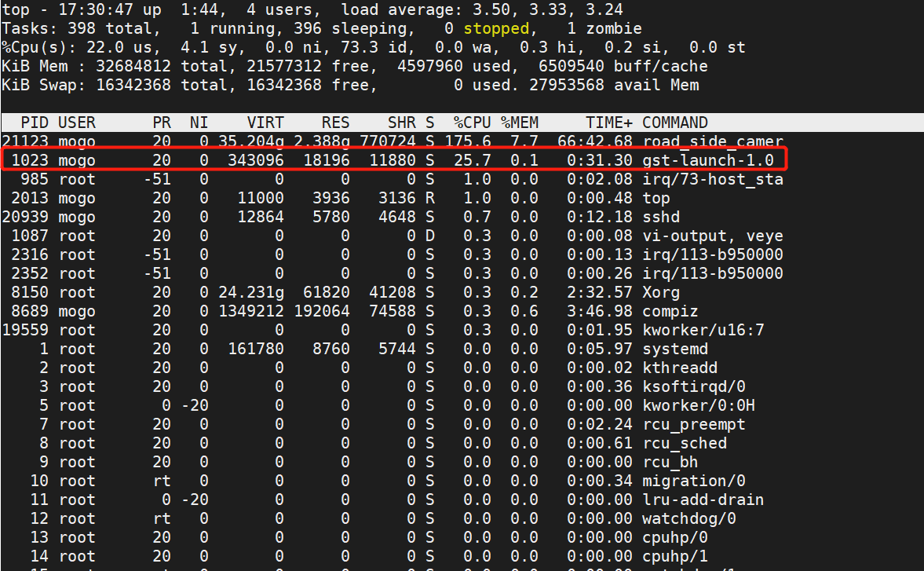This screenshot has width=924, height=571.
Task: Select the kthreadd process name
Action: tap(679, 368)
